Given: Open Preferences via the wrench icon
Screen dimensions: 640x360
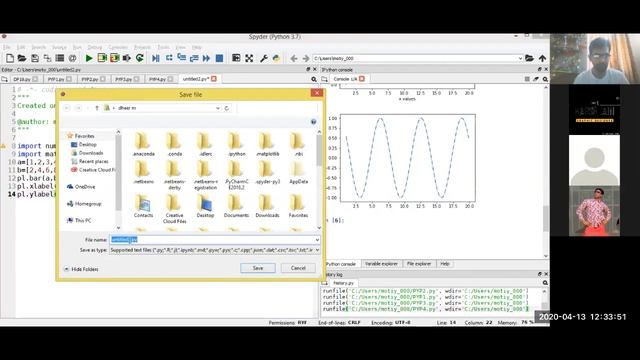Looking at the screenshot, I should tap(264, 58).
